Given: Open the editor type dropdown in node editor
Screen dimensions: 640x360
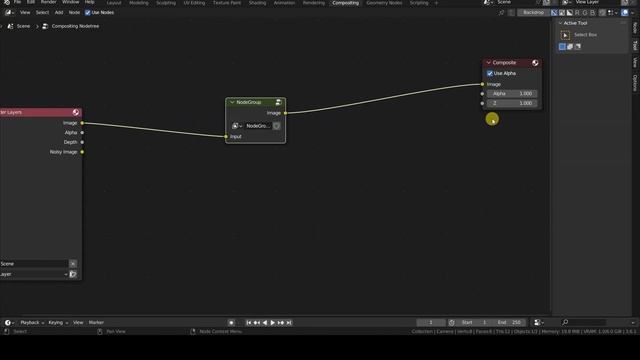Looking at the screenshot, I should 10,13.
